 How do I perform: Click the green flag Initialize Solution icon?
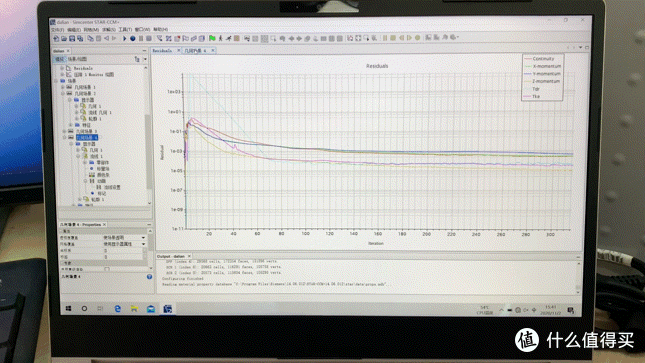tap(212, 38)
